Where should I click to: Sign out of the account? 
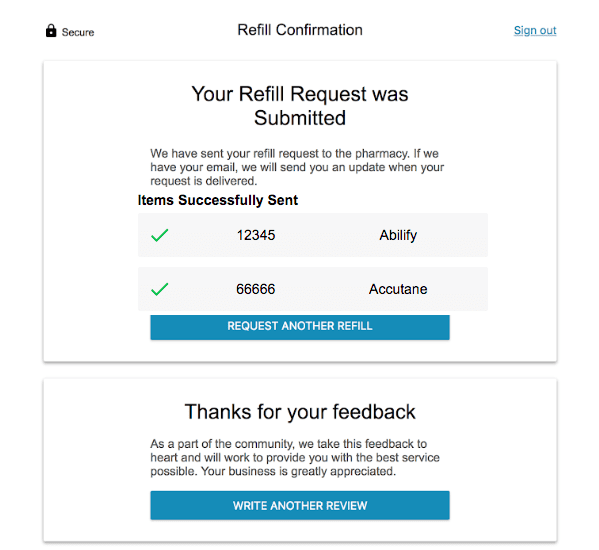point(535,30)
